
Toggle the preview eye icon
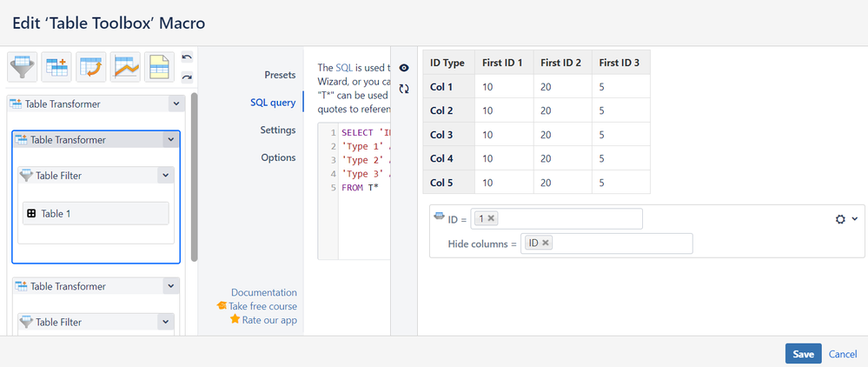[x=404, y=68]
